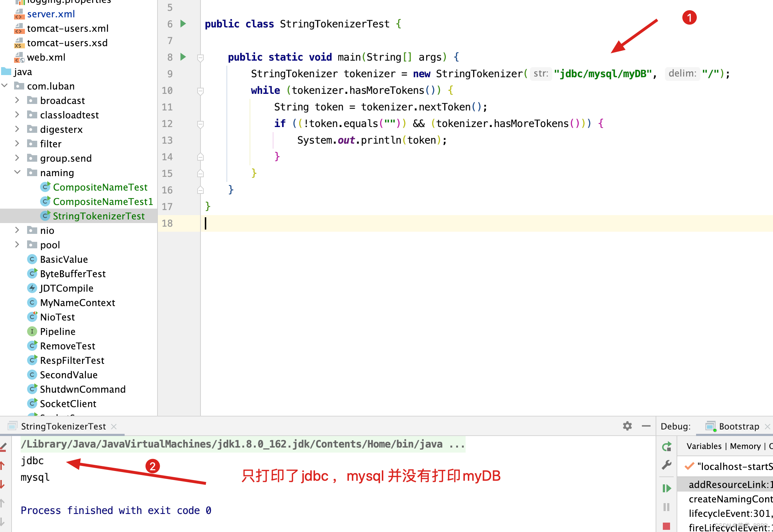
Task: Close the StringTokenizerTest run tab
Action: point(114,427)
